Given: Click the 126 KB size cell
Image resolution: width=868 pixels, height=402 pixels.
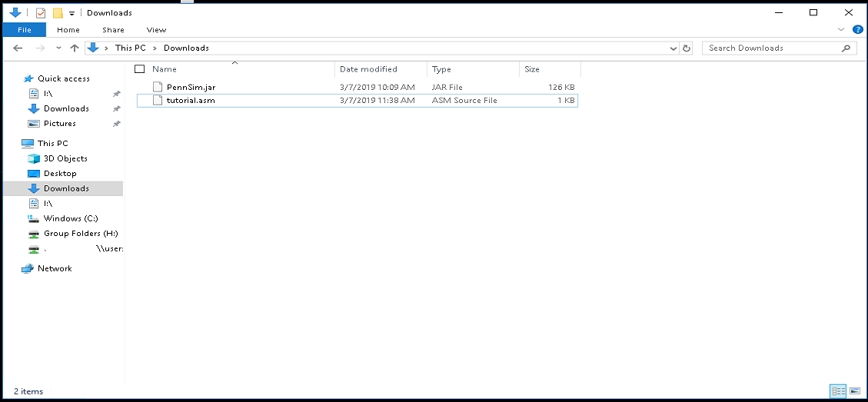Looking at the screenshot, I should tap(561, 88).
